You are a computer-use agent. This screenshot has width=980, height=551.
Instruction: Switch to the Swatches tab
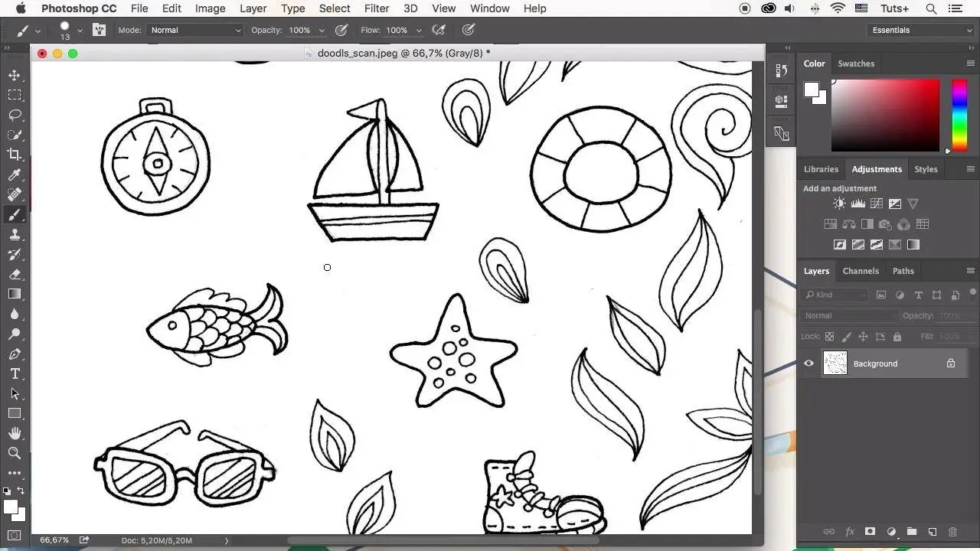(x=856, y=64)
